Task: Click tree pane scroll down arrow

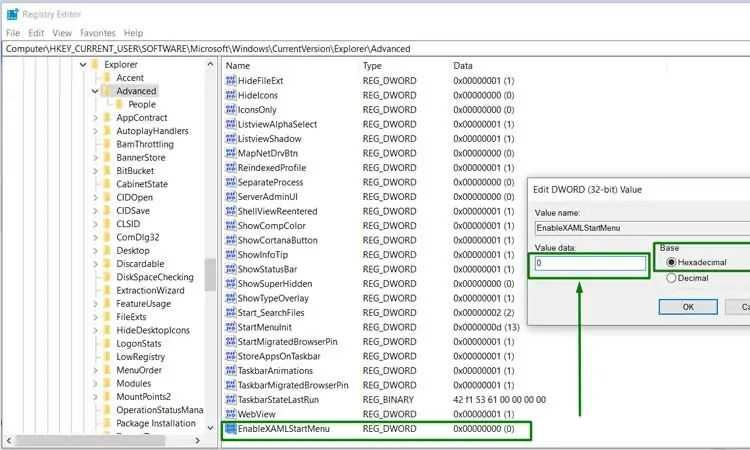Action: (x=210, y=428)
